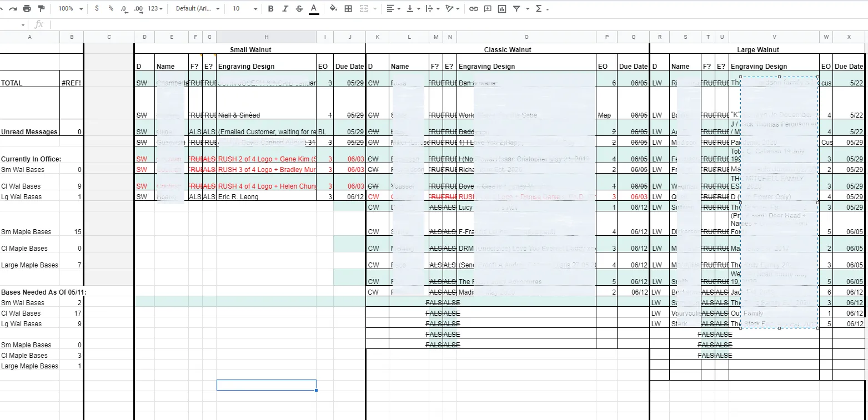Increase decimal places with the .00 icon
The width and height of the screenshot is (868, 420).
tap(139, 9)
